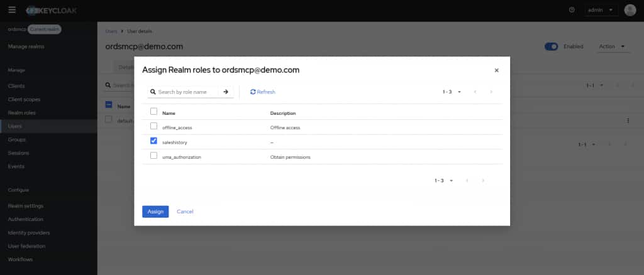Focus the Search by role name field
This screenshot has height=275, width=644.
186,92
